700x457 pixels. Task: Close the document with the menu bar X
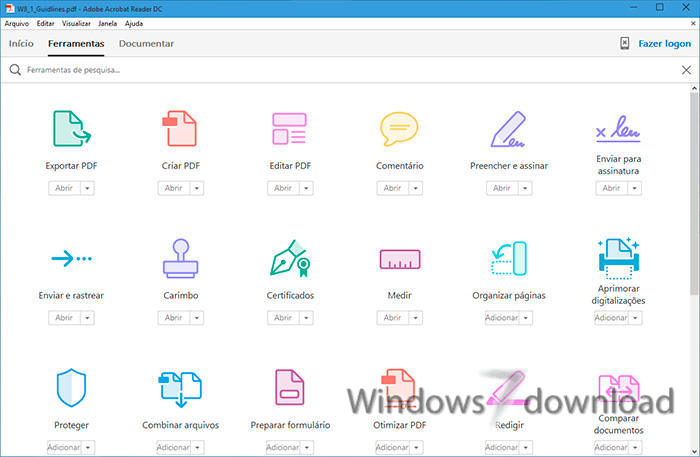pos(693,23)
